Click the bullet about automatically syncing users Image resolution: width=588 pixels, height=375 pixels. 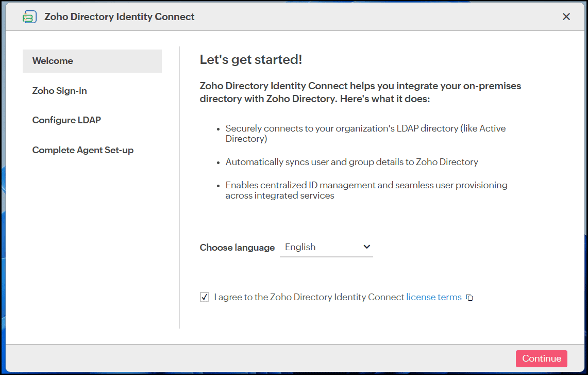coord(351,162)
